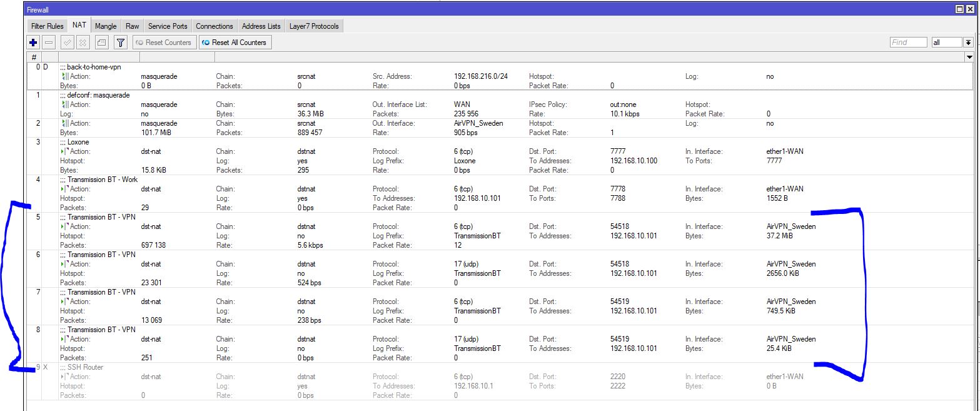
Task: Select the SSH Router rule comment
Action: pyautogui.click(x=81, y=367)
